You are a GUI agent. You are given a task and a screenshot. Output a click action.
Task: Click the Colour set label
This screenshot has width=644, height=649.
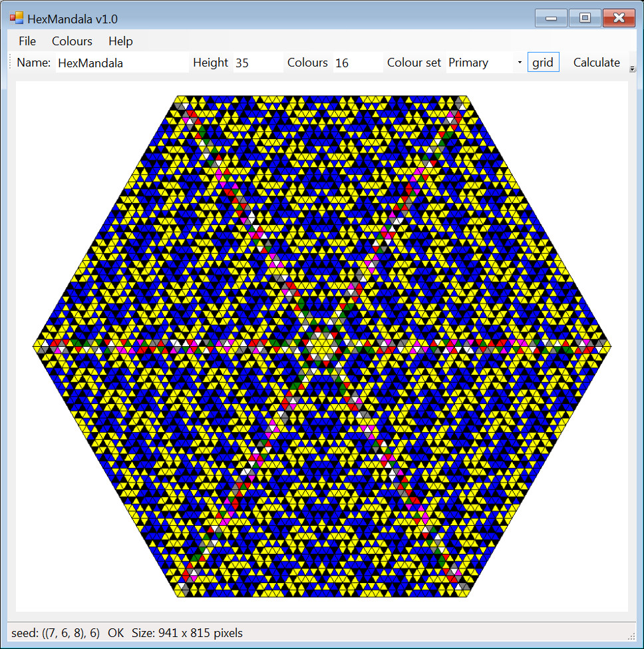414,63
